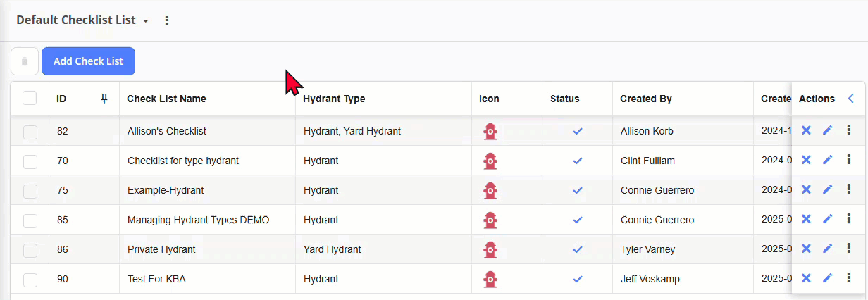The image size is (868, 300).
Task: Click pin icon in ID column header
Action: click(x=104, y=99)
